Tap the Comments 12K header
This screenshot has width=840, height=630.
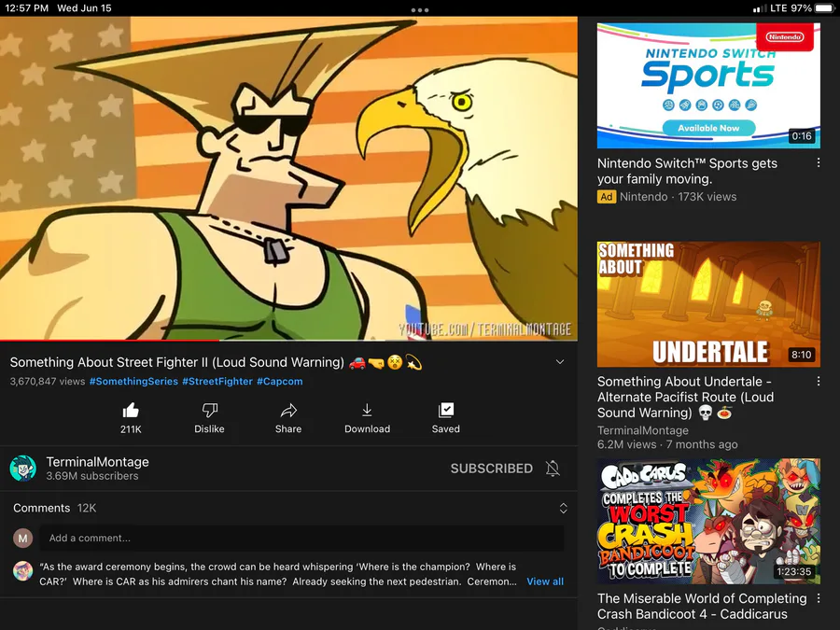pyautogui.click(x=55, y=508)
